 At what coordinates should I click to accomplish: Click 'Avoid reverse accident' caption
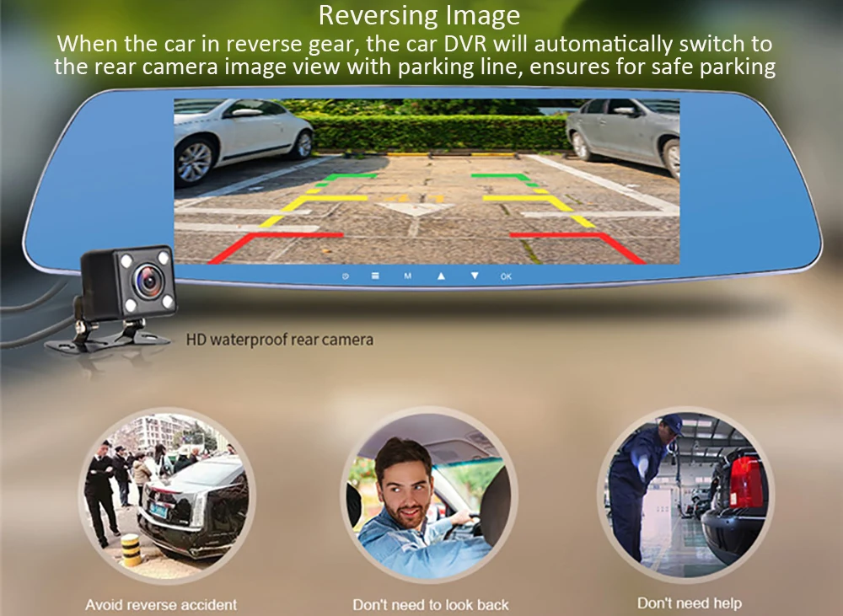pos(161,605)
